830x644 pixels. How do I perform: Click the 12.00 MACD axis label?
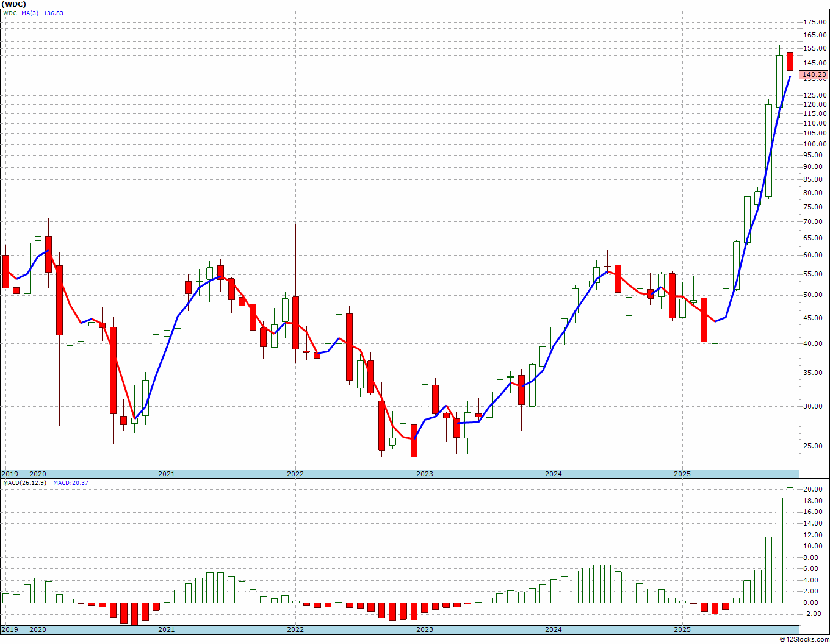coord(814,535)
